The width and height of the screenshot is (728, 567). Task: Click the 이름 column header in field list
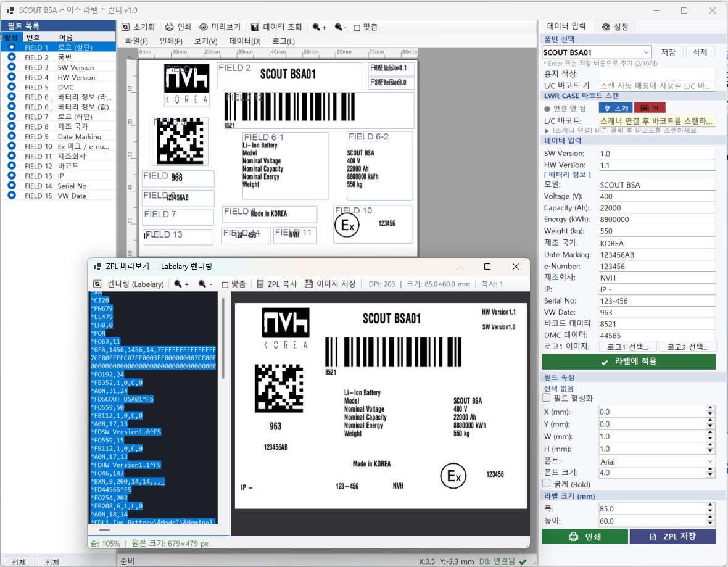pos(85,37)
